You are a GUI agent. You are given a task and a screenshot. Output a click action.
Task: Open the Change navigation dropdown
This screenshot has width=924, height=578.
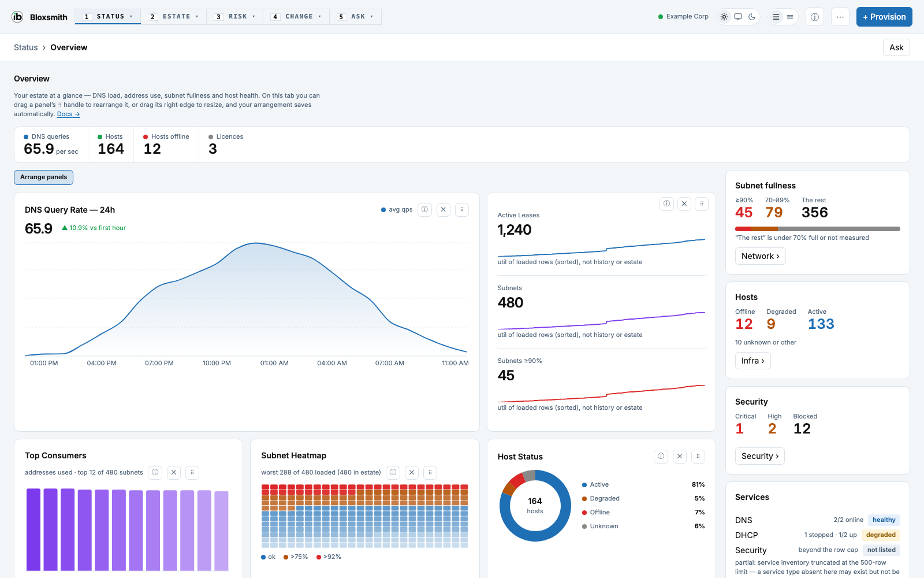[x=296, y=17]
